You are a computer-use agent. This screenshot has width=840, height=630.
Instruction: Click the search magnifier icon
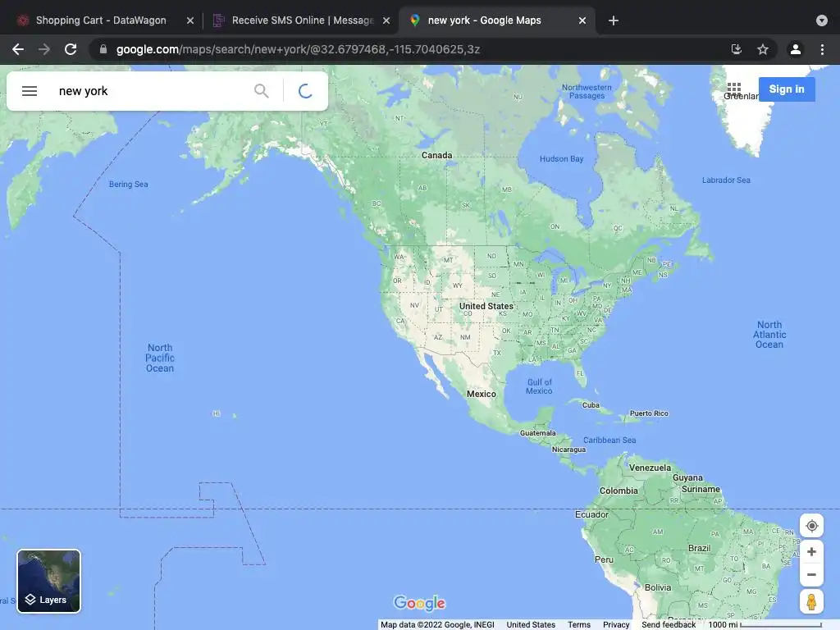(262, 91)
